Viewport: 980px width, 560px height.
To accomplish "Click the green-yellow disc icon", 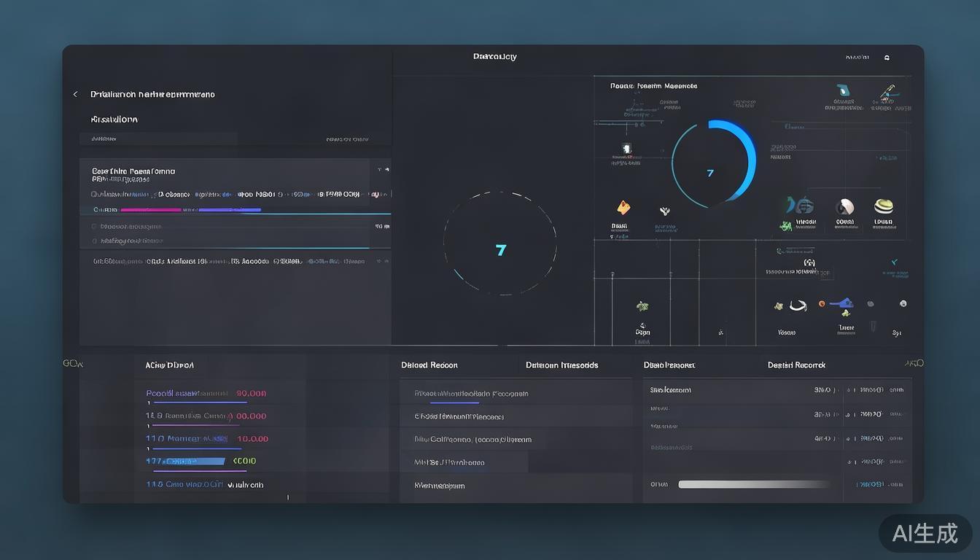I will [883, 206].
